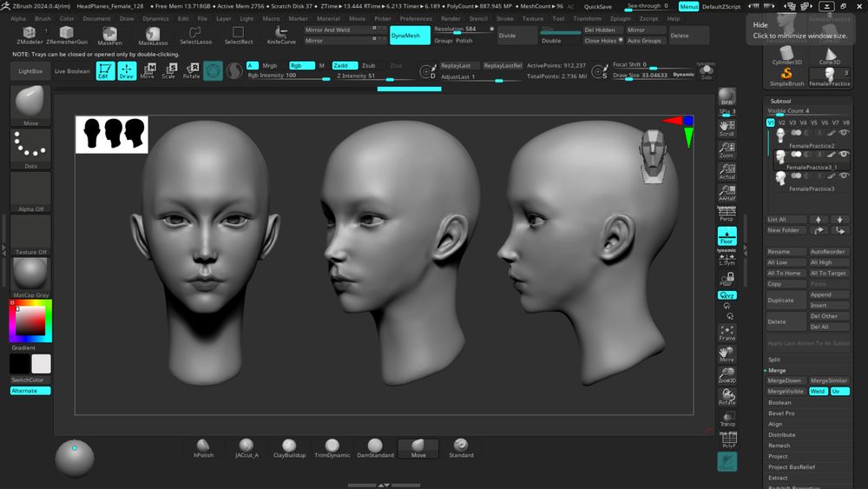This screenshot has width=868, height=489.
Task: Select the ZRemesherGuide brush icon
Action: (x=67, y=35)
